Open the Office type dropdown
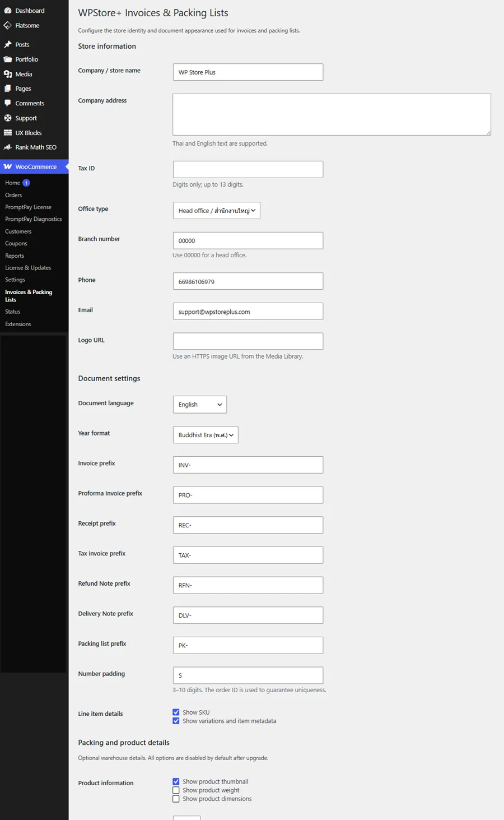 pyautogui.click(x=217, y=210)
